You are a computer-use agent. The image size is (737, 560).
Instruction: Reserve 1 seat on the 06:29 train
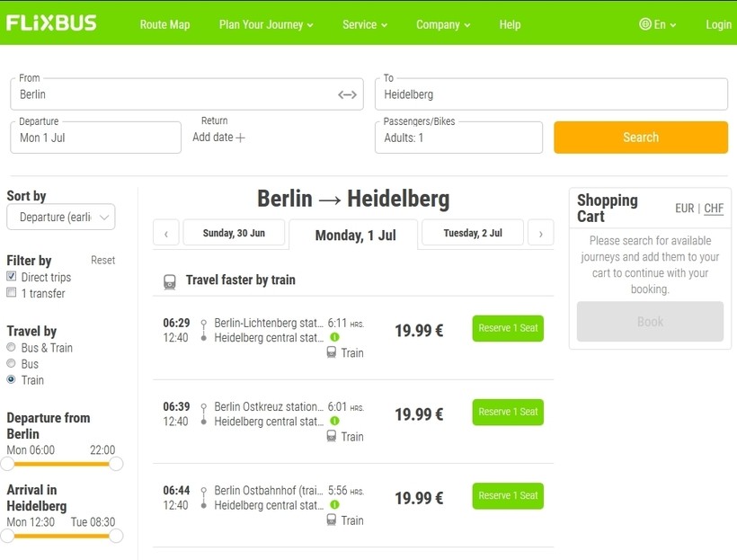(508, 328)
